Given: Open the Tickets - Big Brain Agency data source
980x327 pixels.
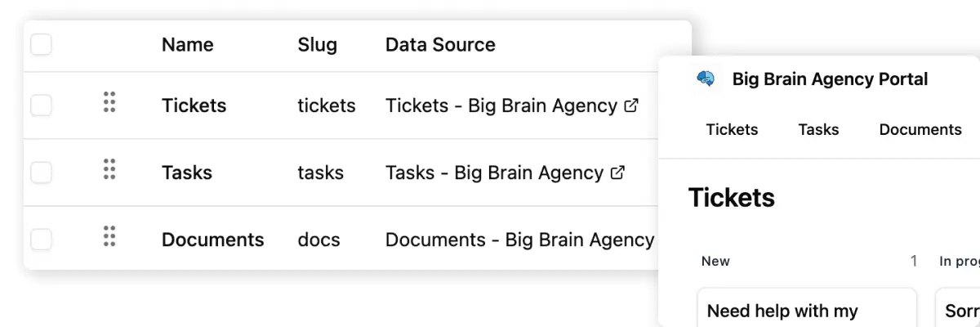Looking at the screenshot, I should pyautogui.click(x=501, y=105).
